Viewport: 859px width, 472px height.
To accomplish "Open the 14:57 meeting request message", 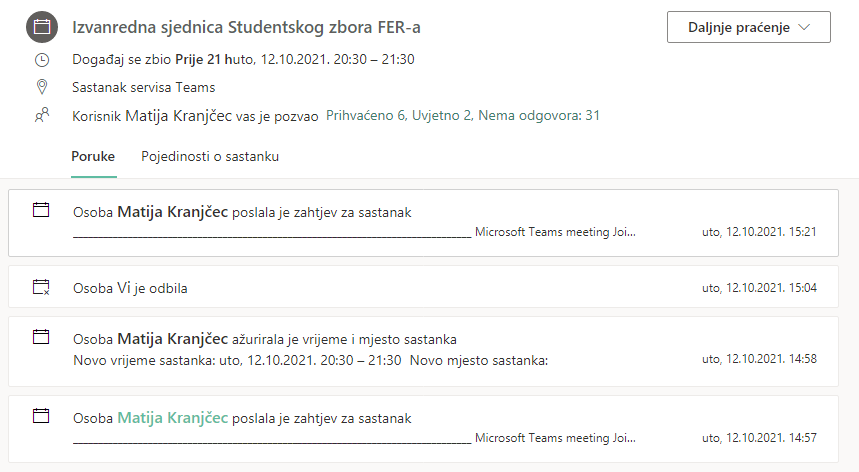I will tap(423, 429).
